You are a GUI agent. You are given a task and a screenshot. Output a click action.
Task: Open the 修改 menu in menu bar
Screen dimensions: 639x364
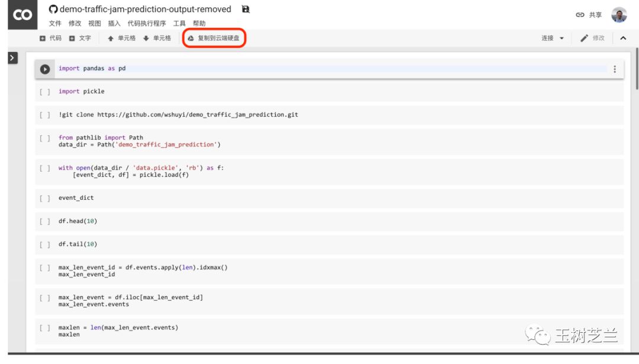click(x=75, y=24)
